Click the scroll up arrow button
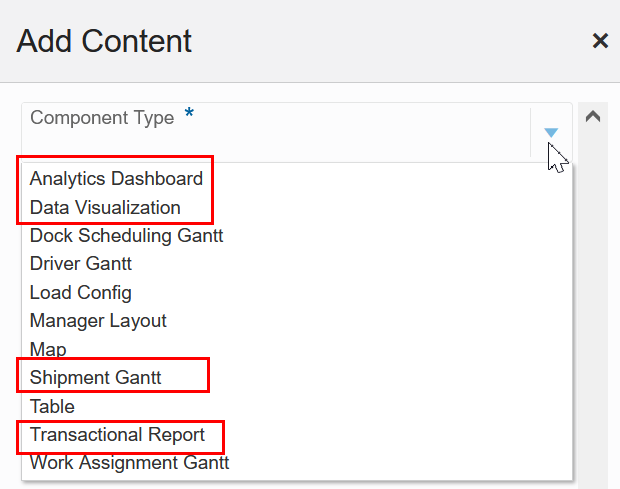Viewport: 620px width, 489px height. point(592,116)
